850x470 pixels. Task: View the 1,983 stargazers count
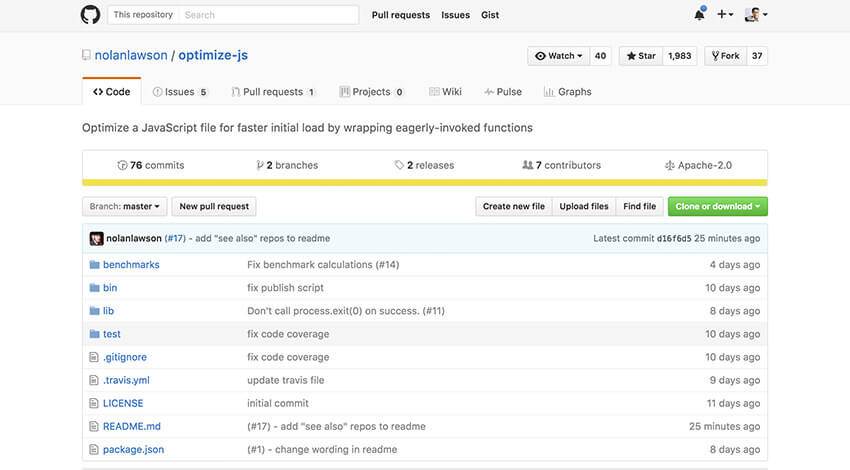[x=680, y=56]
